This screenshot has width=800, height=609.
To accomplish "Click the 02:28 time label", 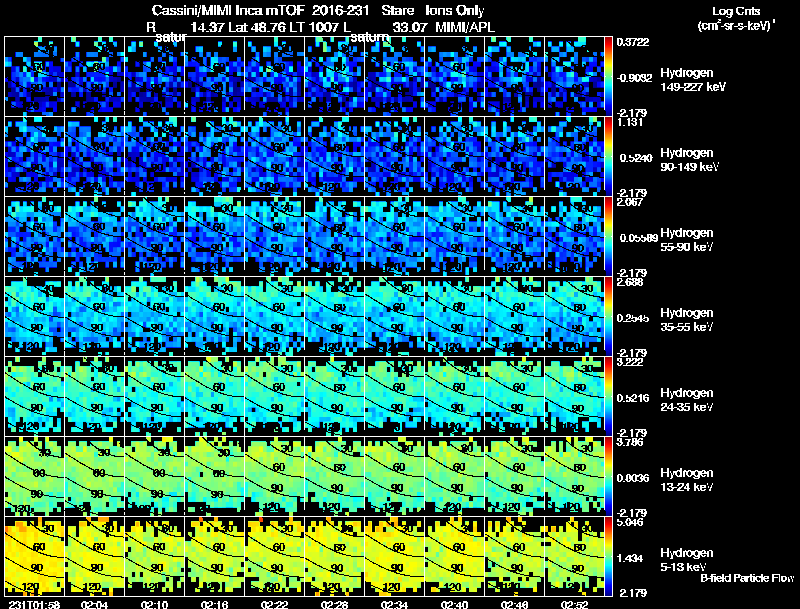I will (335, 604).
